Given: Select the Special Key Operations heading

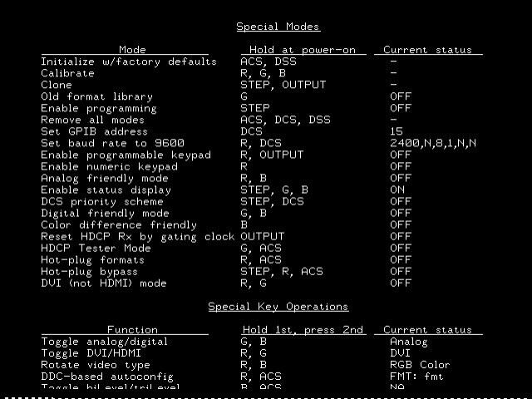Looking at the screenshot, I should tap(278, 307).
